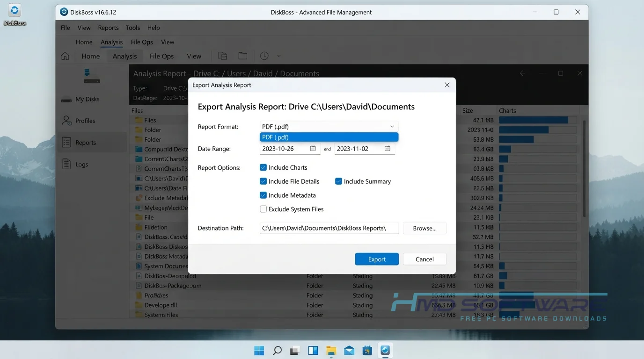Click the 405.6 MB size value
644x359 pixels.
click(x=482, y=179)
